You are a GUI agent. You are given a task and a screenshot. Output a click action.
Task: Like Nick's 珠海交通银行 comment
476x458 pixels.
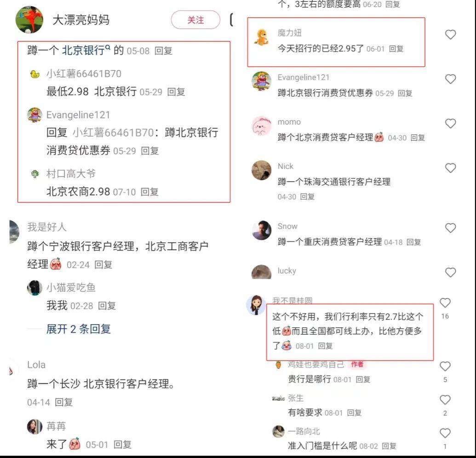pos(451,168)
